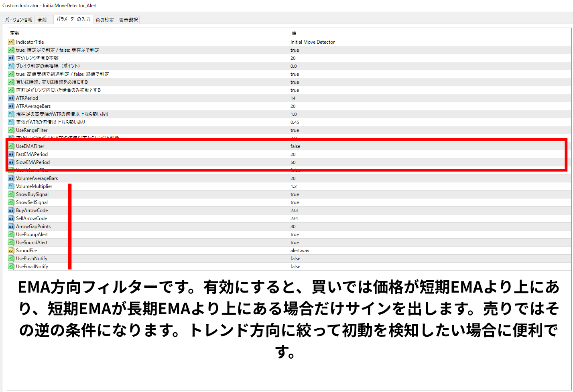This screenshot has height=392, width=573.
Task: Click the integer icon next to BuyArrowCode
Action: click(x=11, y=210)
